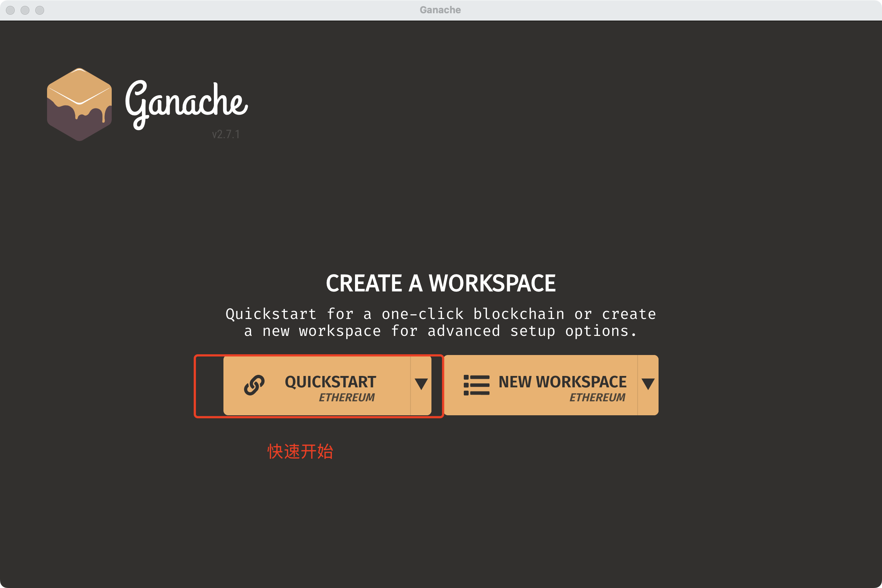The width and height of the screenshot is (882, 588).
Task: Click the Ganache script wordmark
Action: click(x=186, y=105)
